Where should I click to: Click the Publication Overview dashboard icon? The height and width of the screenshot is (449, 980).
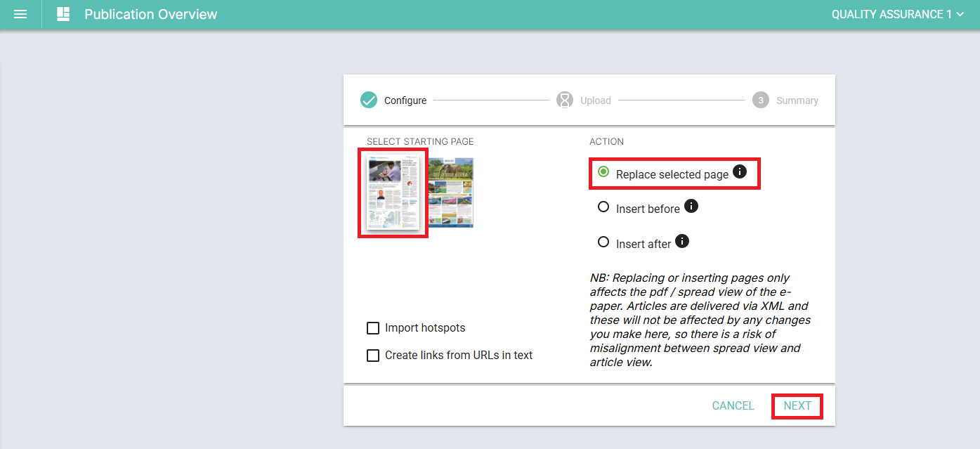(x=63, y=14)
